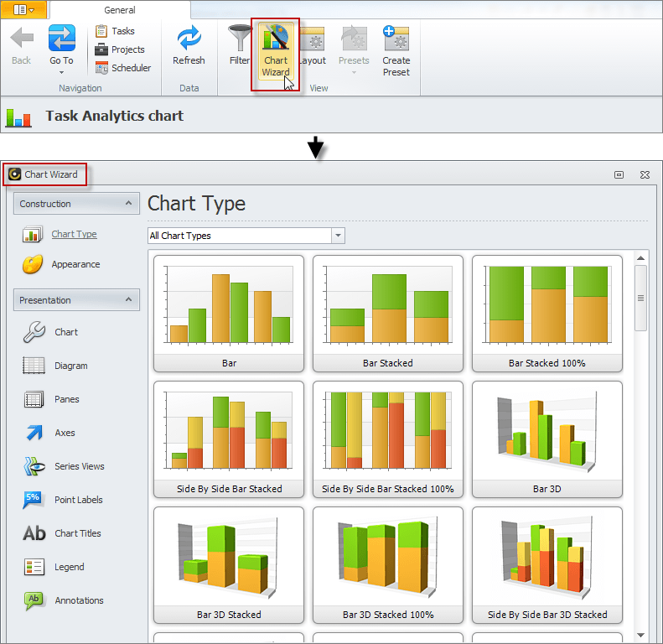
Task: Switch to the General ribbon tab
Action: coord(120,10)
